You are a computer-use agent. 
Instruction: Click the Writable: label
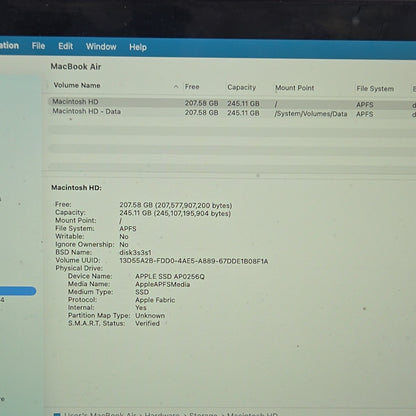tap(69, 236)
